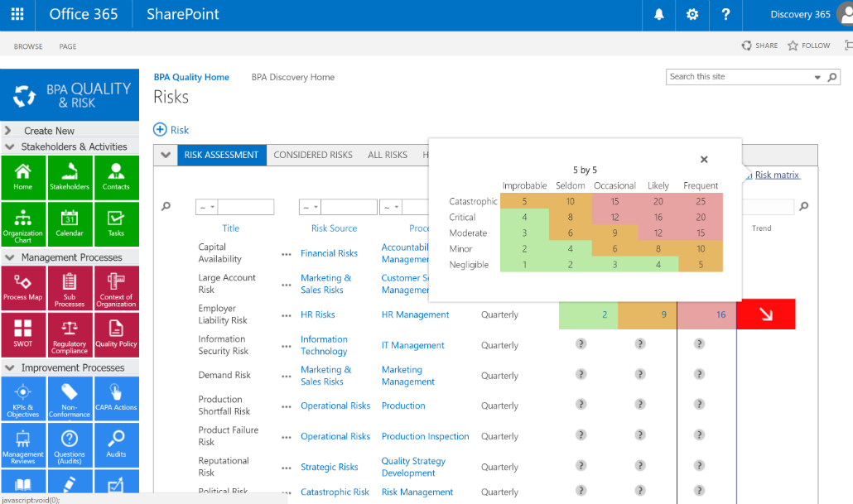The width and height of the screenshot is (853, 504).
Task: Go to BPA Quality Home
Action: tap(191, 77)
